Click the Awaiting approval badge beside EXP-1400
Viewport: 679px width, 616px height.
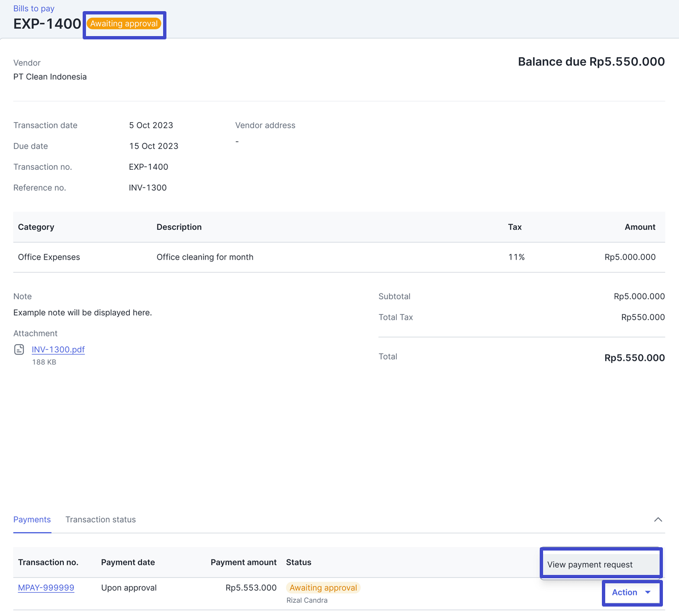point(124,24)
